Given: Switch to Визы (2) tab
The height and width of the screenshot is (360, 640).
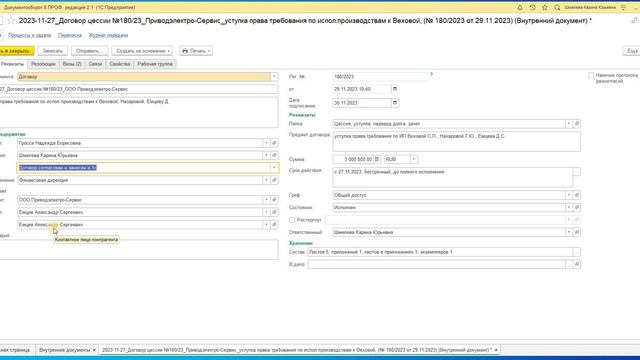Looking at the screenshot, I should pyautogui.click(x=72, y=64).
